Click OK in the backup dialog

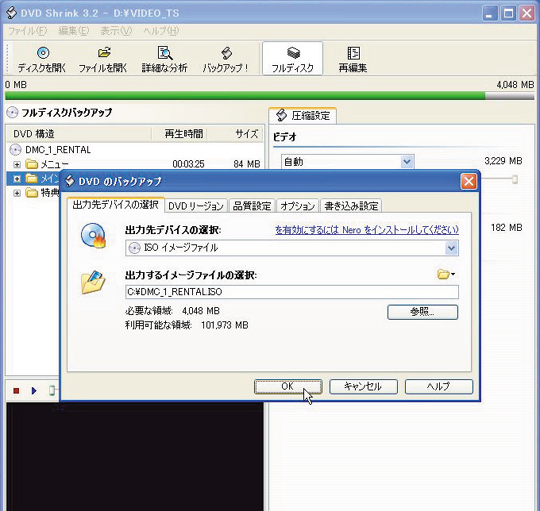pyautogui.click(x=288, y=387)
